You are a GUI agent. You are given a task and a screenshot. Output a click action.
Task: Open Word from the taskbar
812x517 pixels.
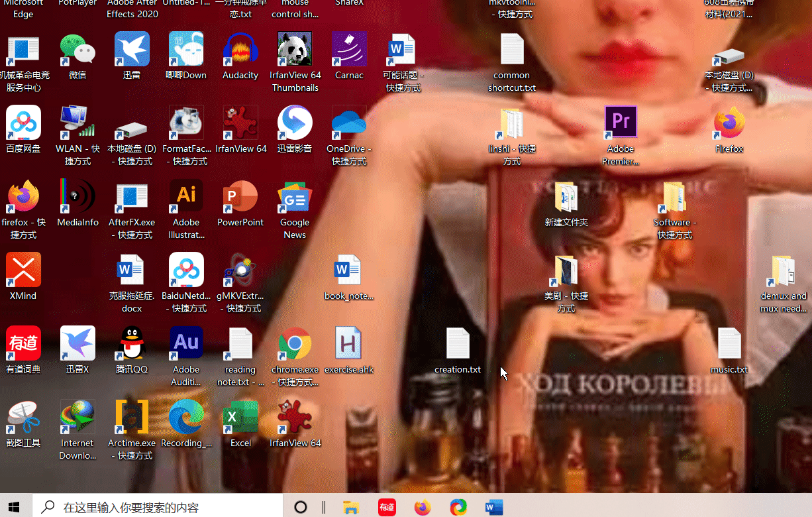(x=494, y=508)
